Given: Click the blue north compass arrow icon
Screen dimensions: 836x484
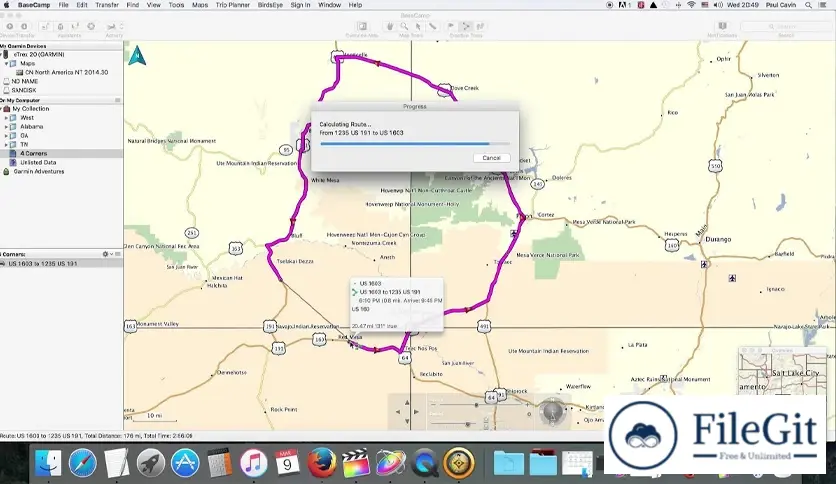Looking at the screenshot, I should (x=137, y=55).
